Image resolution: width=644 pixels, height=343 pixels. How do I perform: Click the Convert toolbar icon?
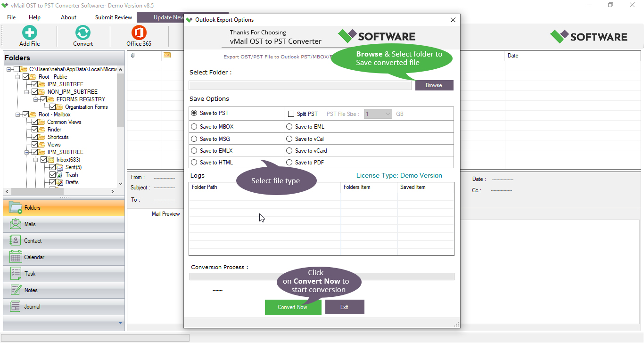point(83,33)
